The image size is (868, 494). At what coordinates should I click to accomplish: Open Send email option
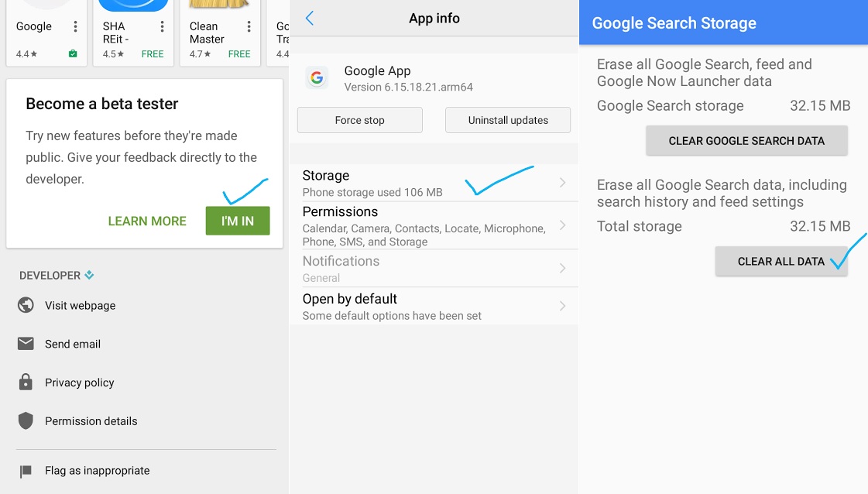coord(73,344)
